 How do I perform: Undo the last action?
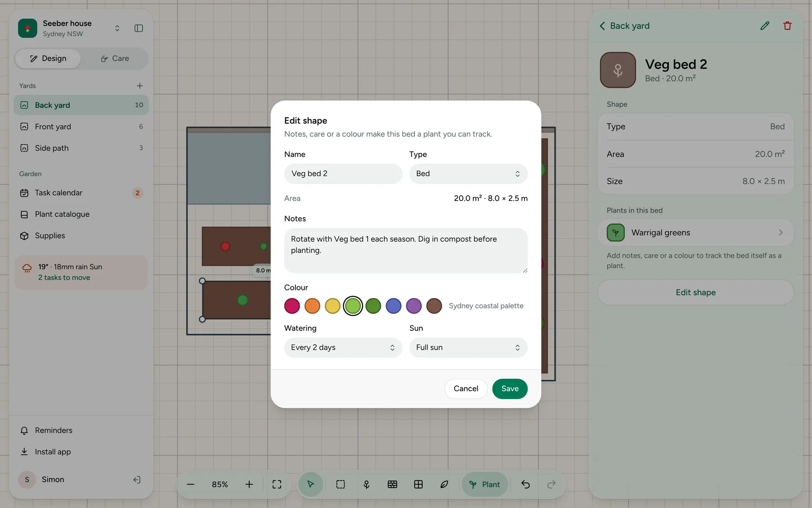(526, 484)
